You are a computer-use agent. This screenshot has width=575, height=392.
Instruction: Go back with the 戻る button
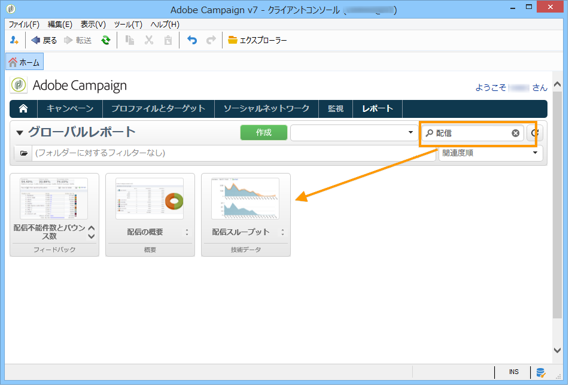coord(44,40)
